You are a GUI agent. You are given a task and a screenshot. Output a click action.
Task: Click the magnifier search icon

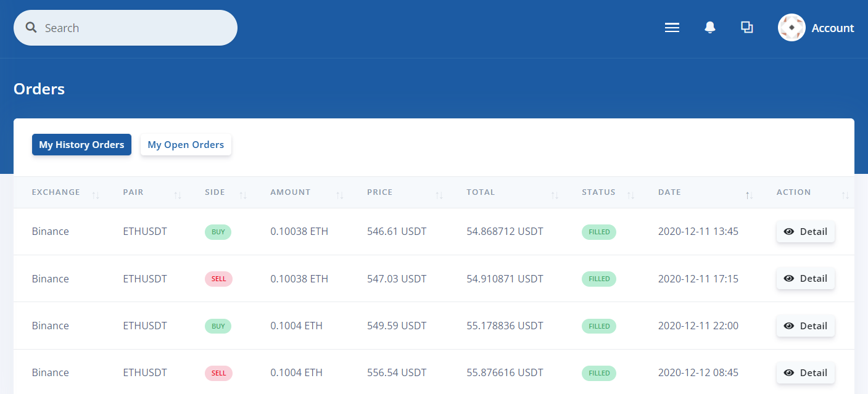31,28
